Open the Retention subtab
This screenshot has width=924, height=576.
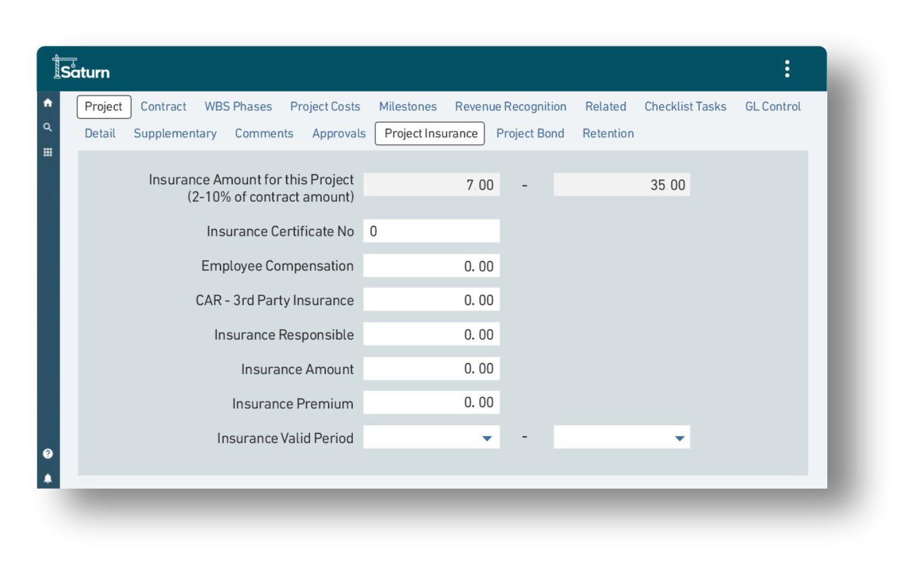(x=608, y=134)
